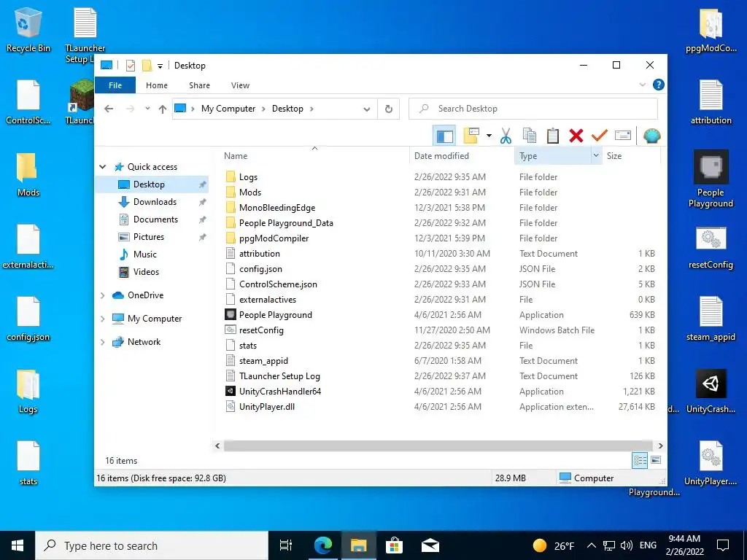Switch to Large icons view toggle

pos(656,460)
